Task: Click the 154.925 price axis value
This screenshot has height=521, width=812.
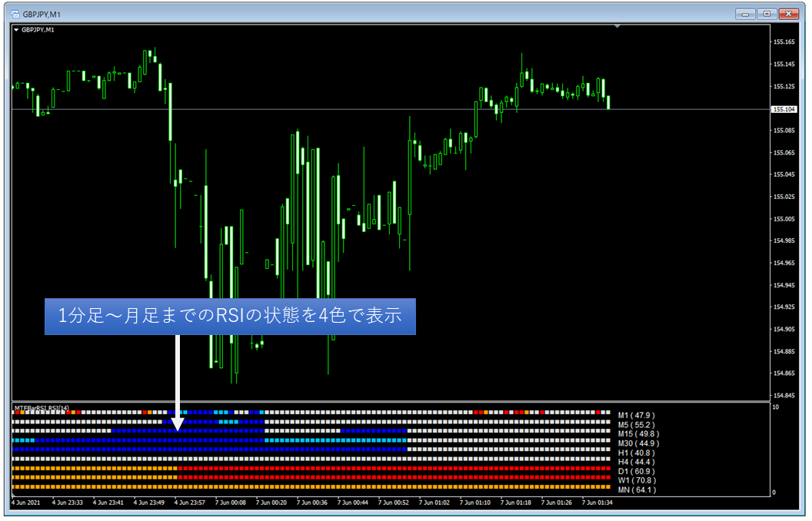Action: coord(784,307)
